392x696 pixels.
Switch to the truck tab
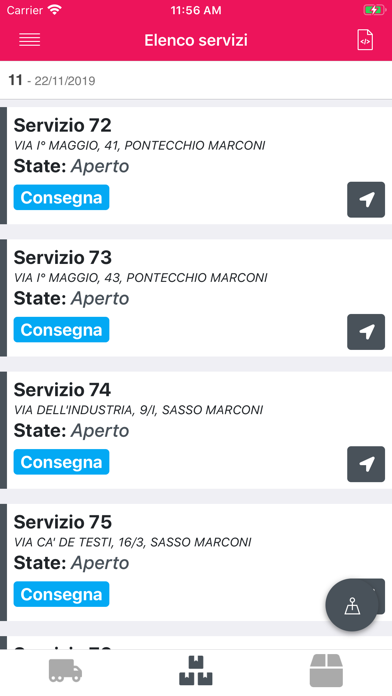[65, 670]
